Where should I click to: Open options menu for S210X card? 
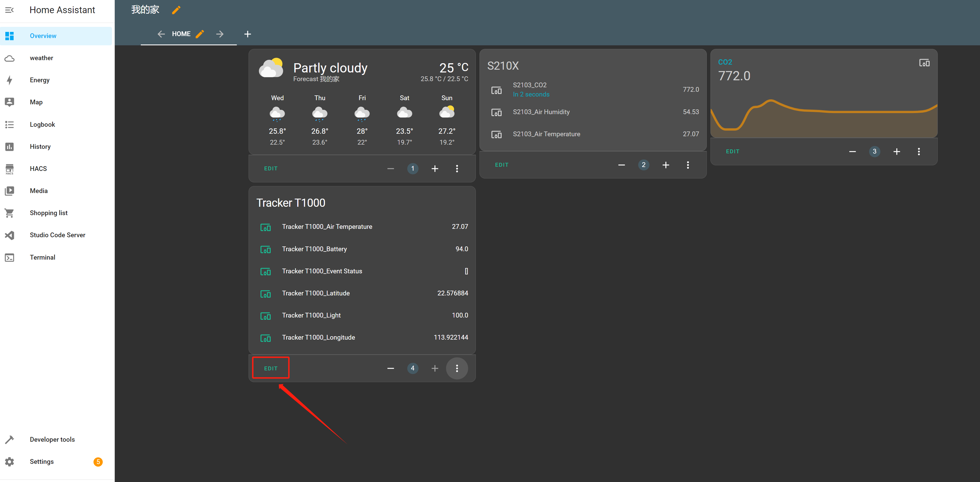click(688, 164)
